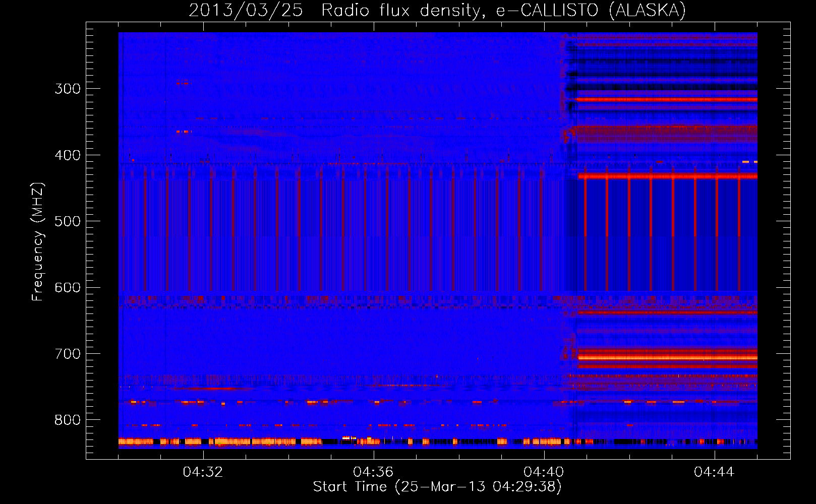Image resolution: width=816 pixels, height=504 pixels.
Task: Click the 'Start Time (25-Mar-13 04:29:38)' x-axis label
Action: pyautogui.click(x=437, y=487)
